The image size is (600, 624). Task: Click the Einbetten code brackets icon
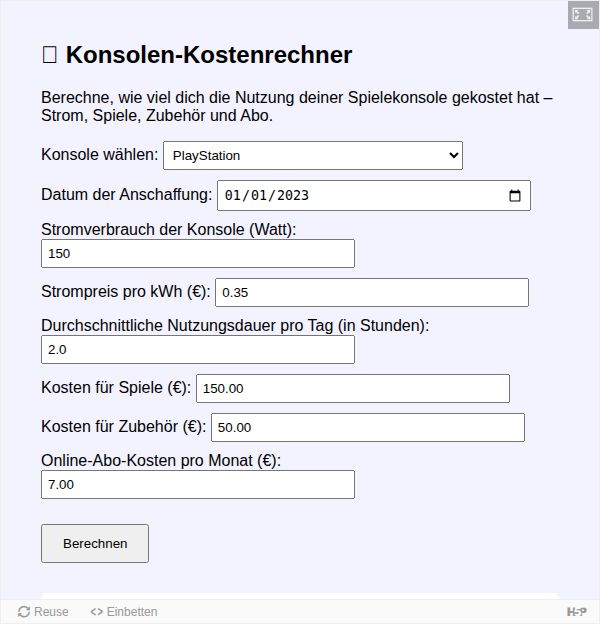(97, 612)
